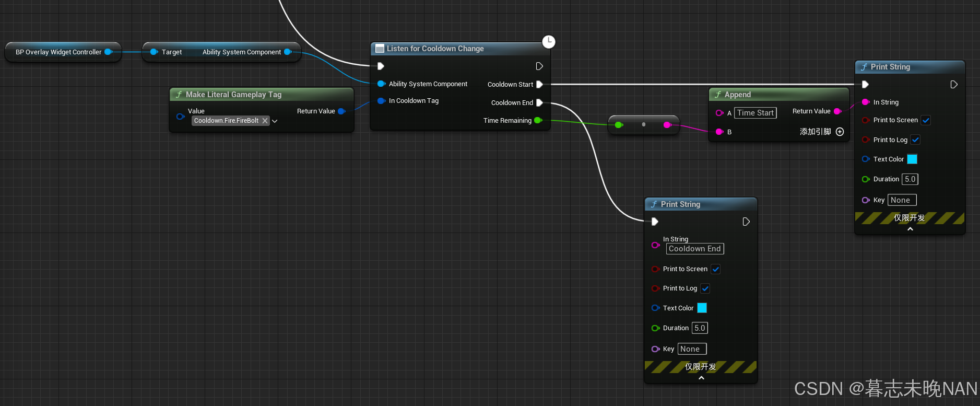Select the Append node title

pyautogui.click(x=738, y=95)
